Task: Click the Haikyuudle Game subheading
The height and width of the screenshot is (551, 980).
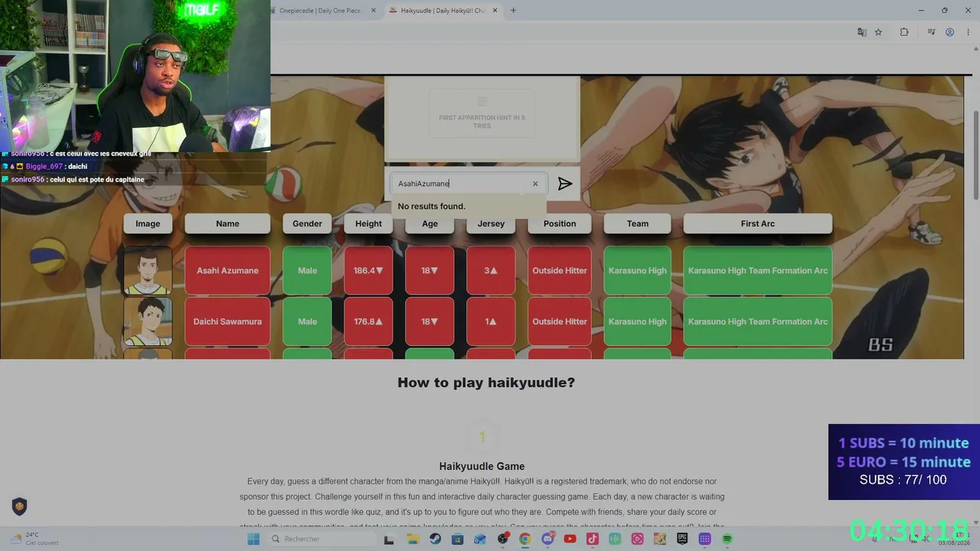Action: [x=482, y=466]
